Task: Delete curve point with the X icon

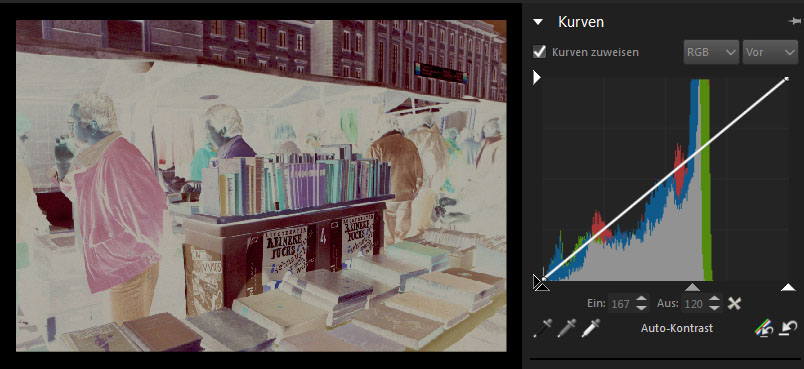Action: 734,304
